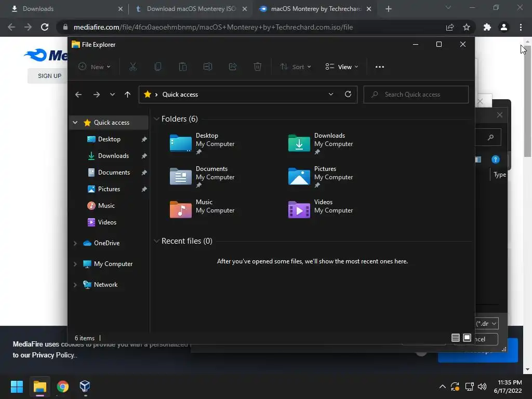Image resolution: width=532 pixels, height=399 pixels.
Task: Switch to Download macOS Monterey ISO tab
Action: tap(190, 9)
